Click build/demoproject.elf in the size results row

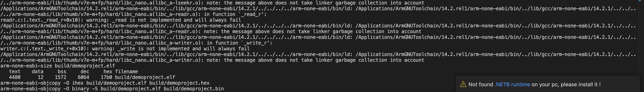point(145,77)
